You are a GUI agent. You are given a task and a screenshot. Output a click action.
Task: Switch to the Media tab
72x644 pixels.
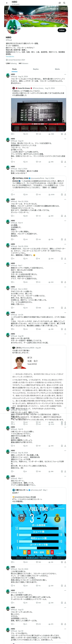(x=57, y=69)
